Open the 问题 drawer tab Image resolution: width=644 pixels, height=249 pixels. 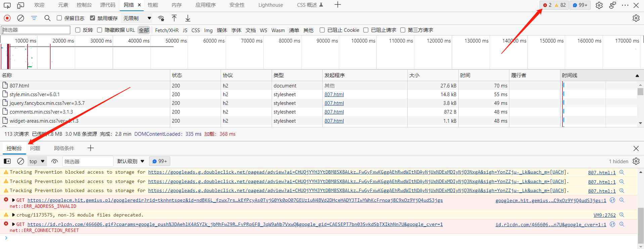35,148
